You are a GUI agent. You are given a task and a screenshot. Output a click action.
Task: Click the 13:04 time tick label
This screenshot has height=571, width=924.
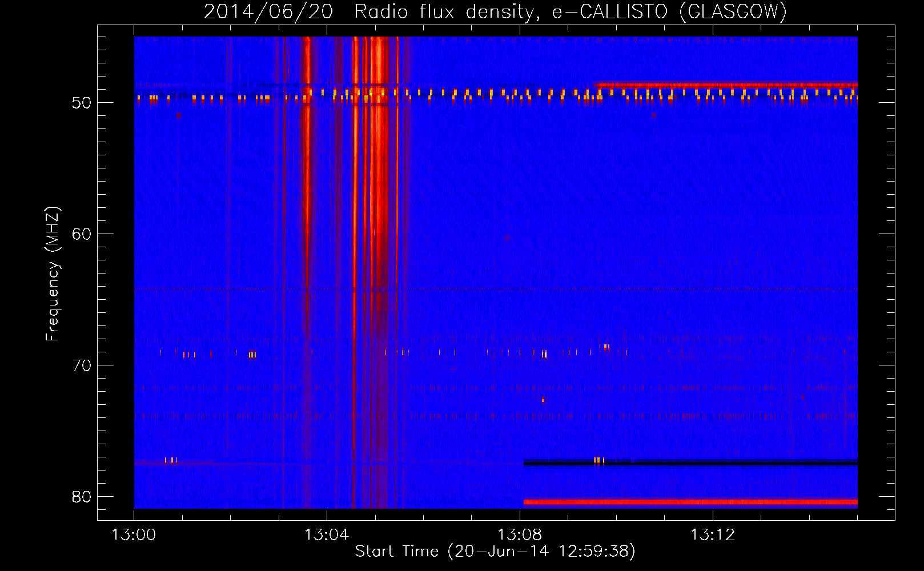327,535
